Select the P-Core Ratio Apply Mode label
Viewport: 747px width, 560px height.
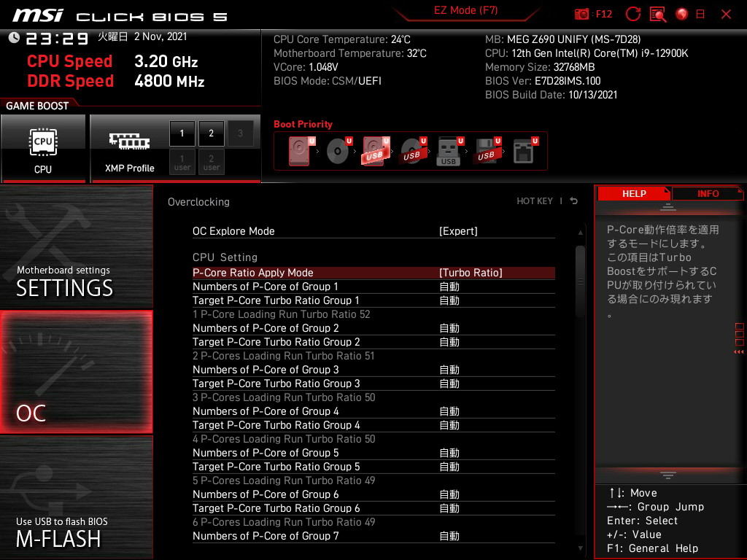pos(253,273)
